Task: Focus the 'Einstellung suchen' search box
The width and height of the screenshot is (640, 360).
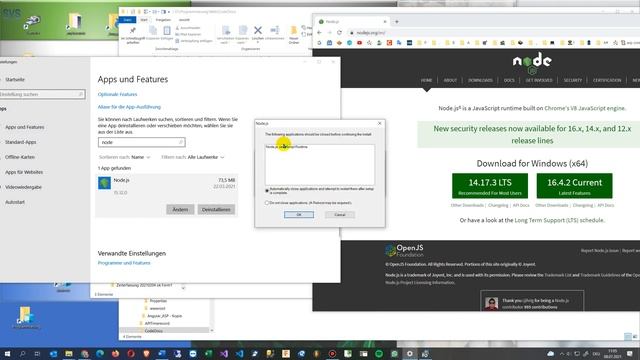Action: pos(42,94)
